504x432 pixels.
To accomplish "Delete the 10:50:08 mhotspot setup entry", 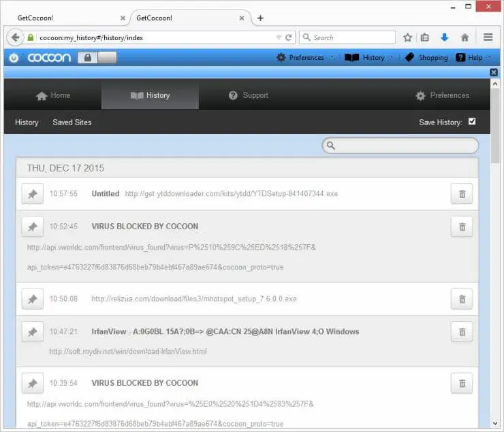I will (462, 299).
